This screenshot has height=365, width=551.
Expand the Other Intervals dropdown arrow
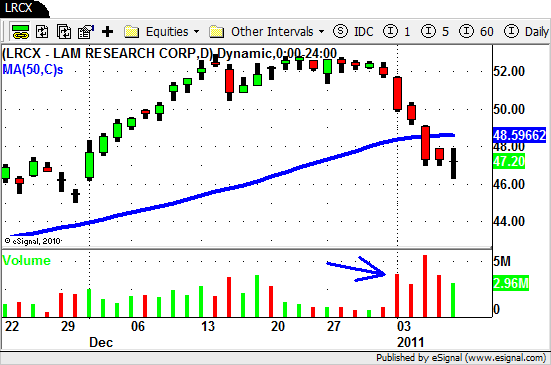tap(322, 32)
